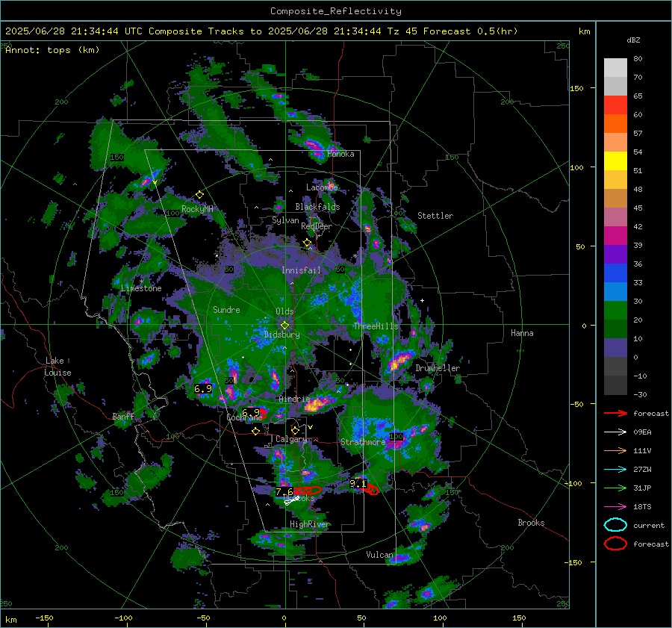
Task: Click the blue swatch between 36 and 33 dBZ
Action: (615, 273)
